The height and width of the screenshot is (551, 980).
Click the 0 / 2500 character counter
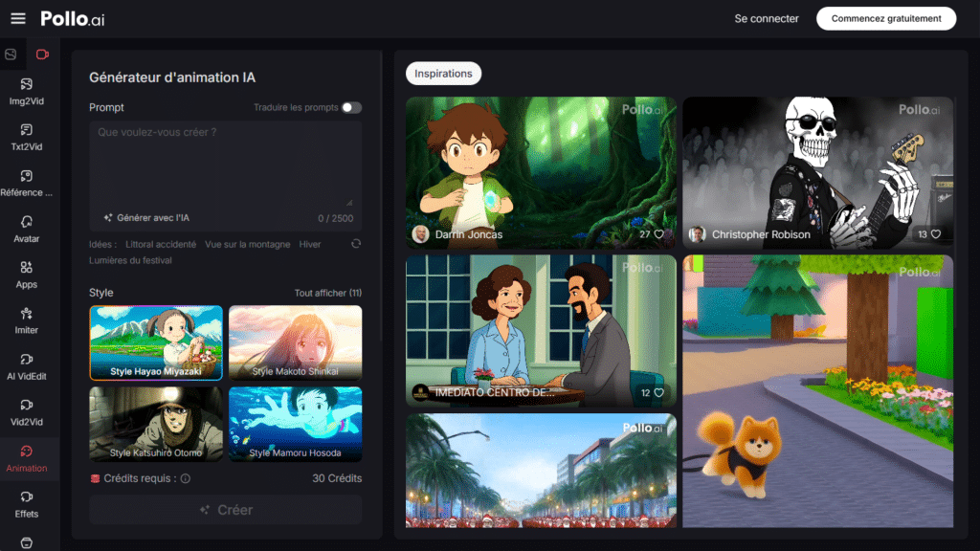[336, 219]
